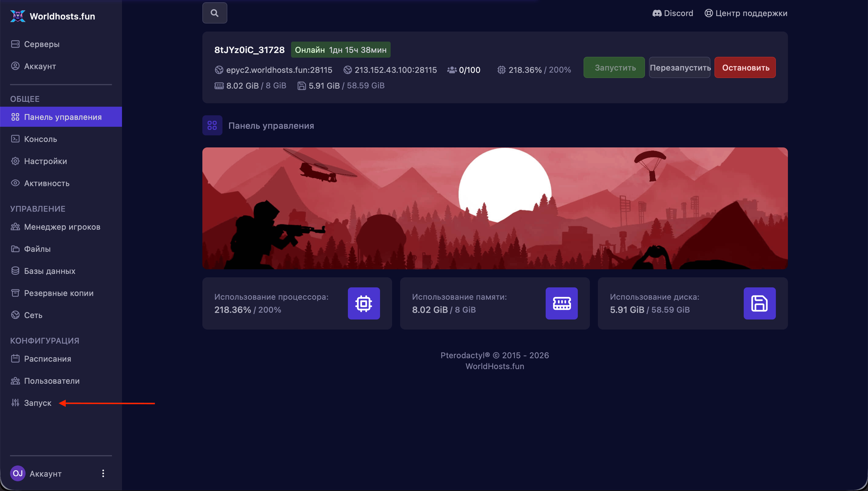Click the red Остановить button
Viewport: 868px width, 491px height.
pos(745,67)
